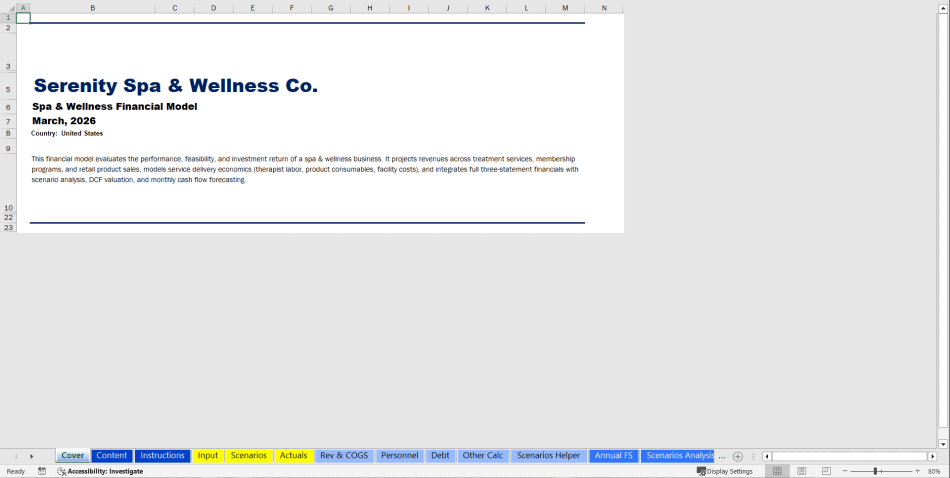Switch to Page Break Preview

(825, 471)
